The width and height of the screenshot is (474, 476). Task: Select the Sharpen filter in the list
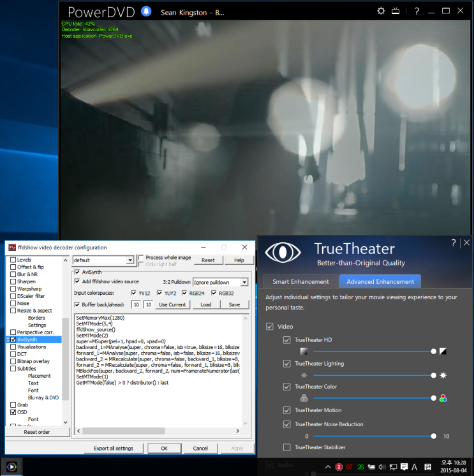[x=26, y=281]
